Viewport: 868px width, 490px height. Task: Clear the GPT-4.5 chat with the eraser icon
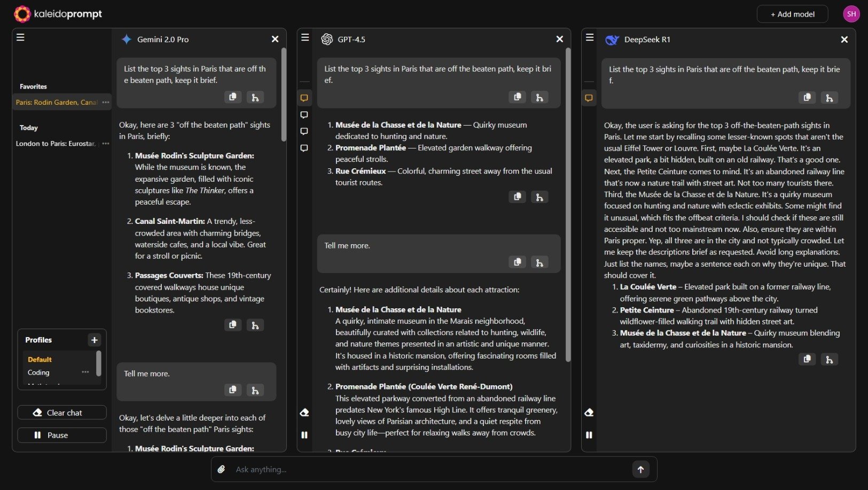304,413
